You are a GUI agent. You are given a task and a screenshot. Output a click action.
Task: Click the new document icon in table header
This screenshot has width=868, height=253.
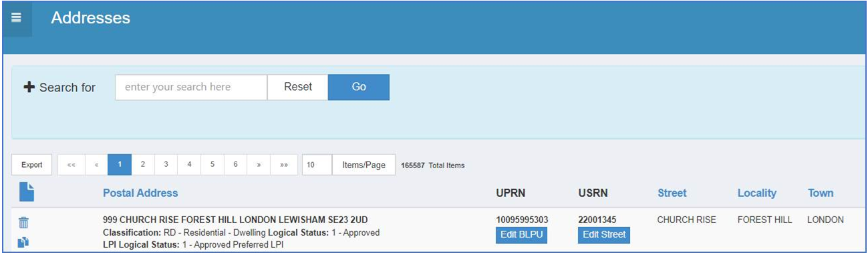[26, 192]
